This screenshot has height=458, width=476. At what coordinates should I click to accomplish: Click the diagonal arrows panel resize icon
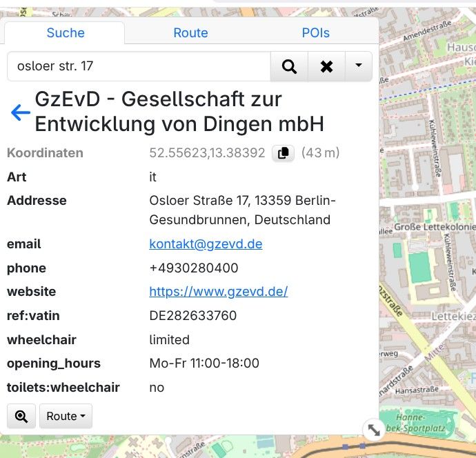373,430
